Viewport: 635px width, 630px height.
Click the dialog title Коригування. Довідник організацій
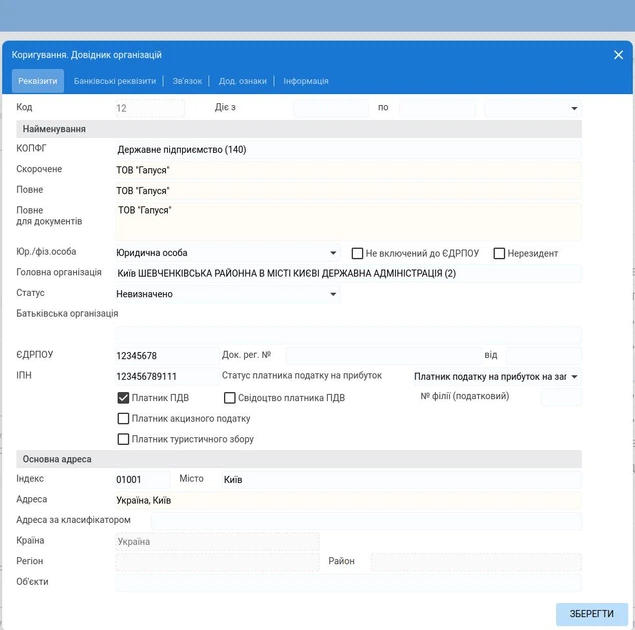[x=87, y=55]
